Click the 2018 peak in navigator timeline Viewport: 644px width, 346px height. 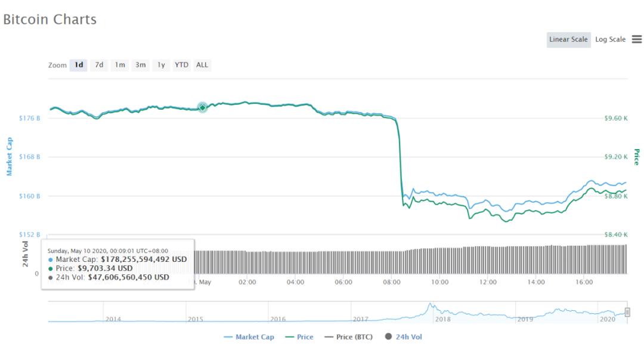[429, 307]
